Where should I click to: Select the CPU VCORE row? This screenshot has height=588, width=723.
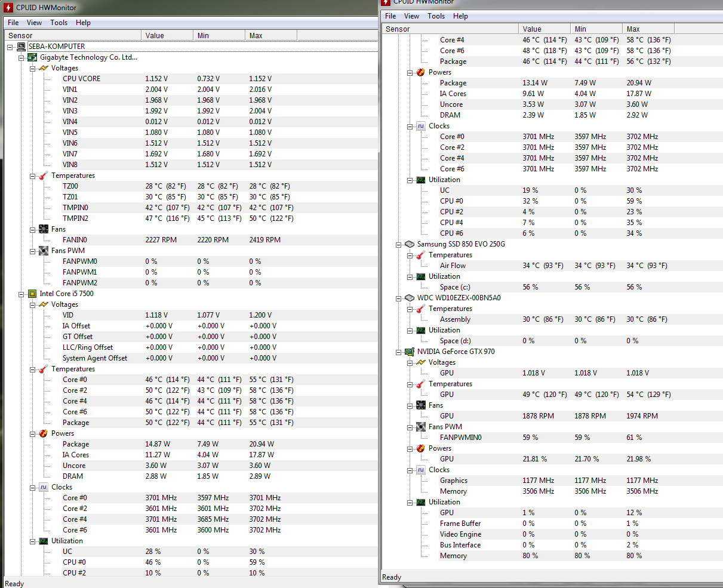coord(191,79)
